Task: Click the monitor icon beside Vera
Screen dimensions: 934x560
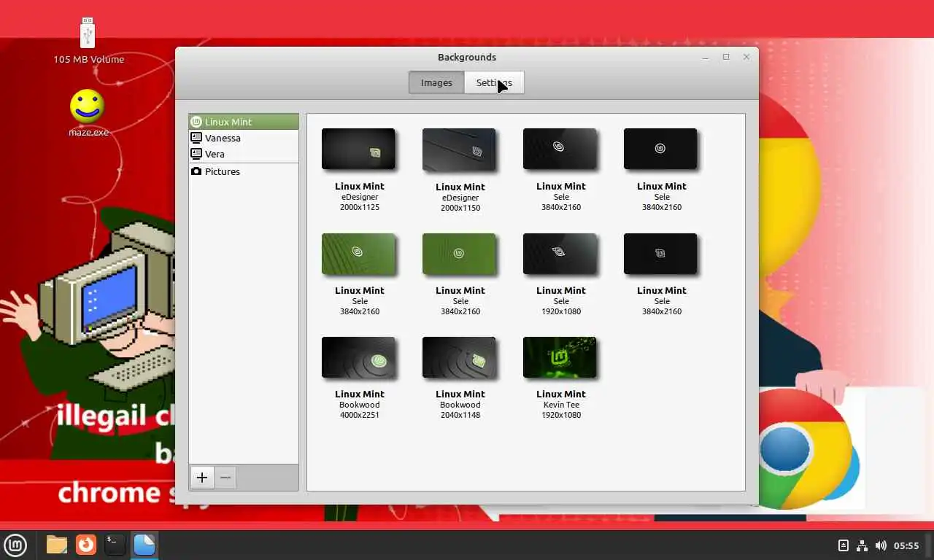Action: point(196,154)
